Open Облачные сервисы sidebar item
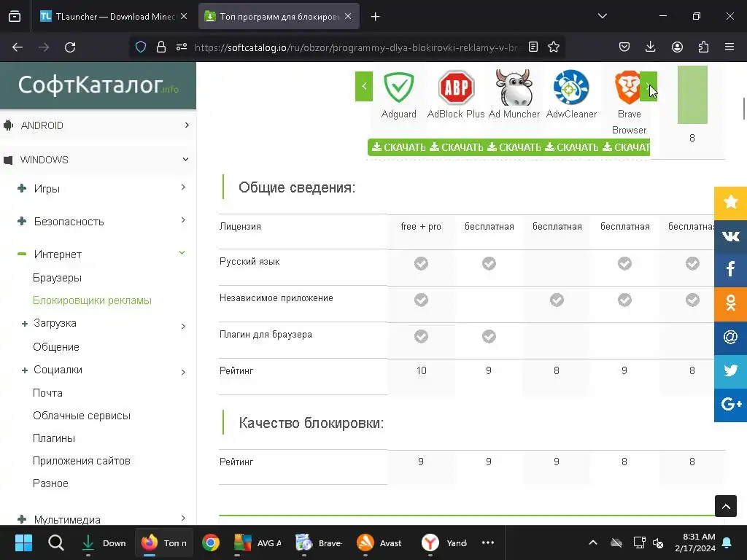Image resolution: width=747 pixels, height=560 pixels. point(82,415)
